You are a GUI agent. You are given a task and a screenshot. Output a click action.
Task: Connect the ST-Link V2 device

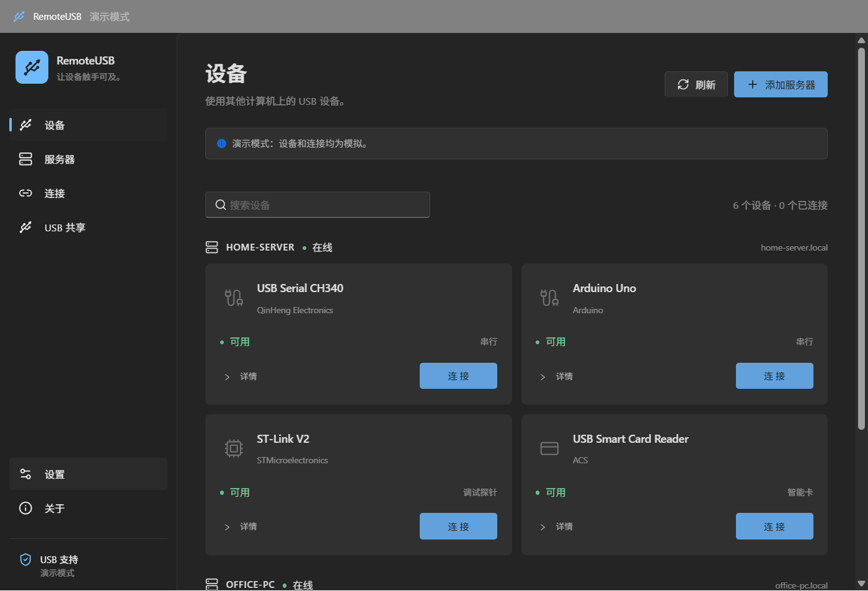click(x=458, y=526)
